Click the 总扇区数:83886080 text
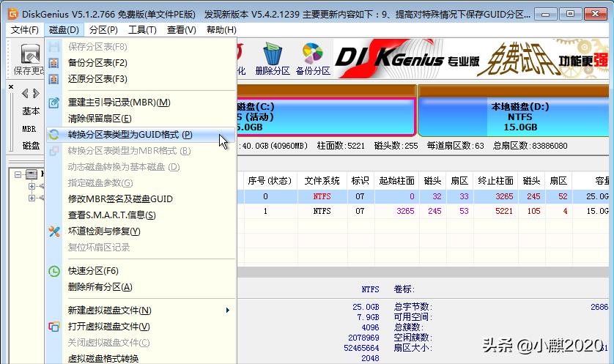The height and width of the screenshot is (364, 614). pyautogui.click(x=530, y=146)
